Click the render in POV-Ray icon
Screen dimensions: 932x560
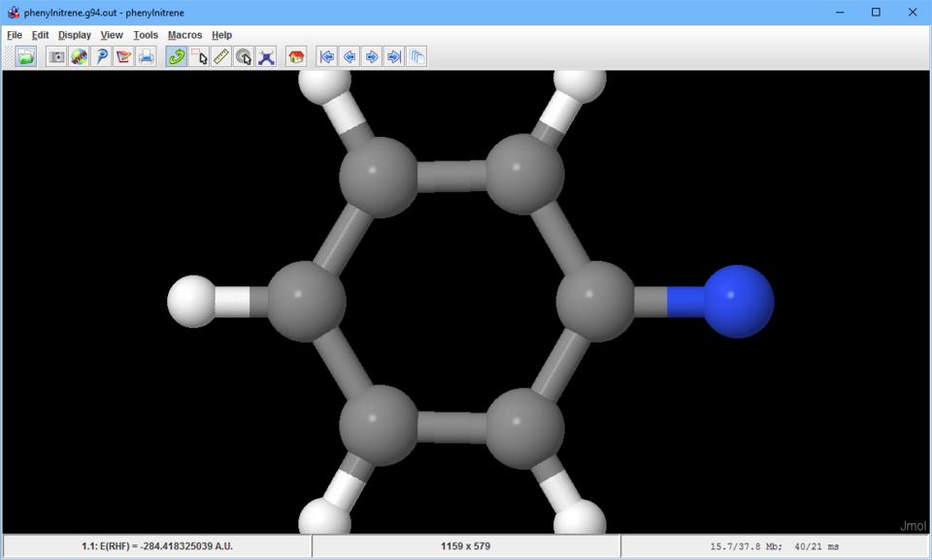tap(102, 57)
